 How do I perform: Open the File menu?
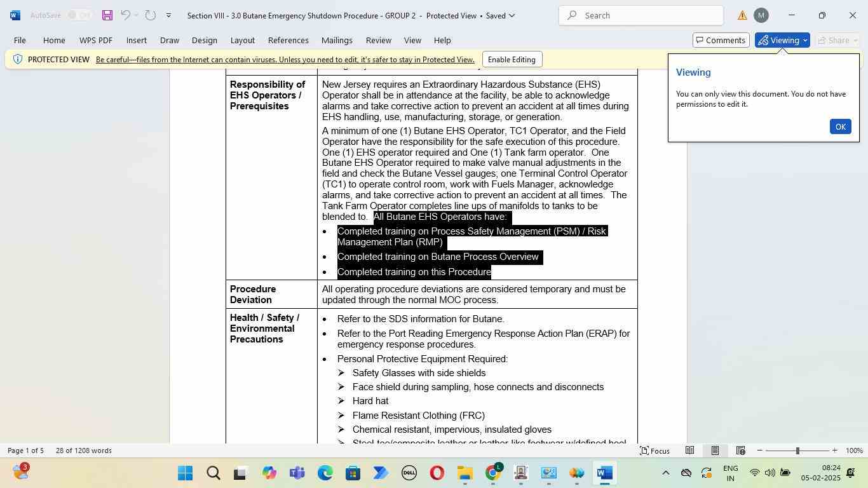click(20, 40)
